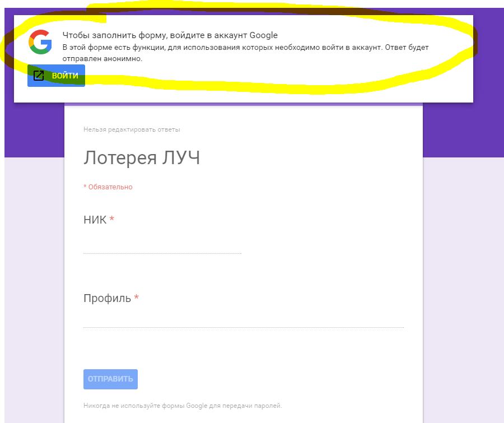Click the 'Нельзя редактировать ответы' notice

pyautogui.click(x=132, y=129)
